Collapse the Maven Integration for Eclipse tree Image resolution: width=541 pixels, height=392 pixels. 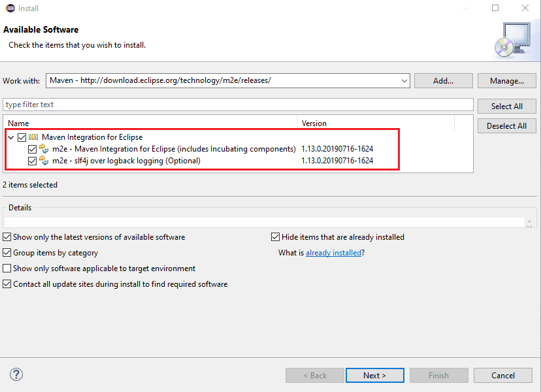[x=11, y=137]
